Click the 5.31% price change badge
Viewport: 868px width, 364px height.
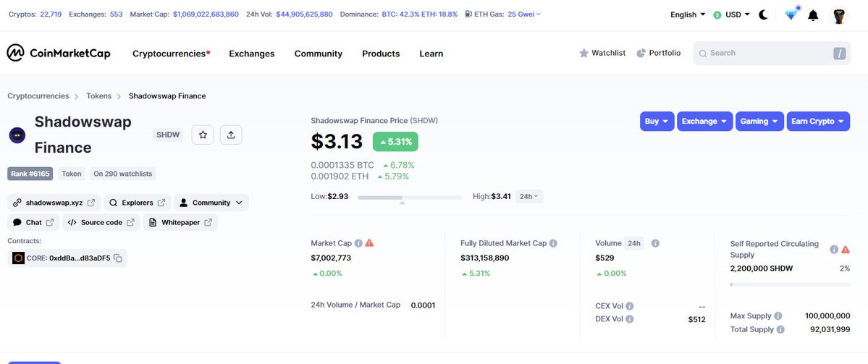point(395,142)
